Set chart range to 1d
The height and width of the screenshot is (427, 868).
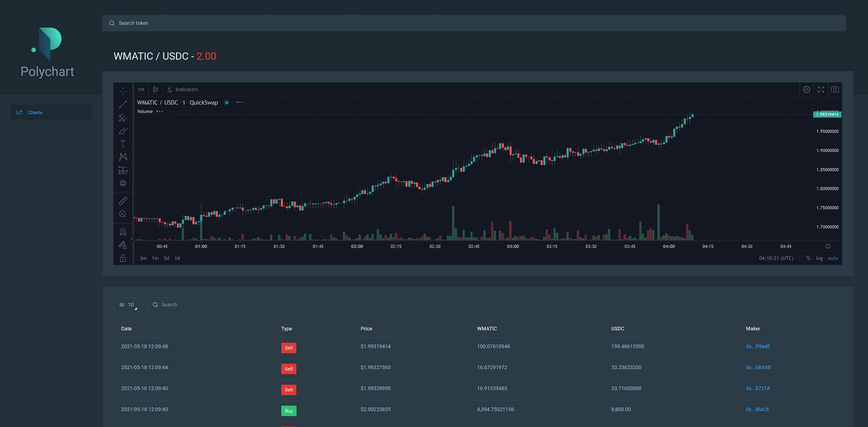pos(177,258)
